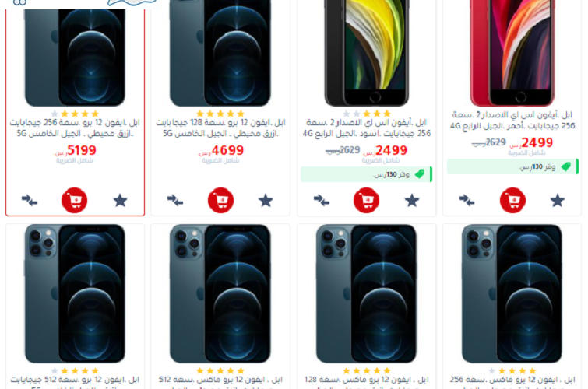Open iPhone 12 Pro 512GB product image
The image size is (588, 389).
(75, 294)
